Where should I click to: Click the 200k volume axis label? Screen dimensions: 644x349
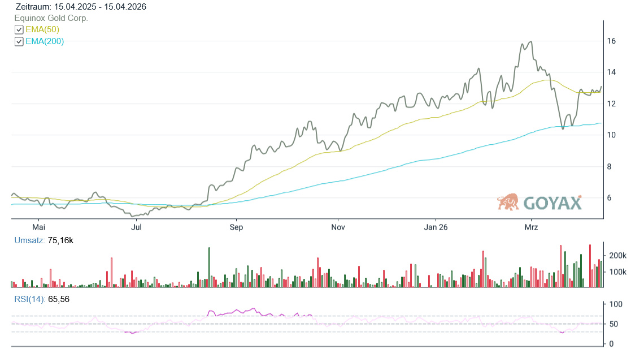click(618, 256)
